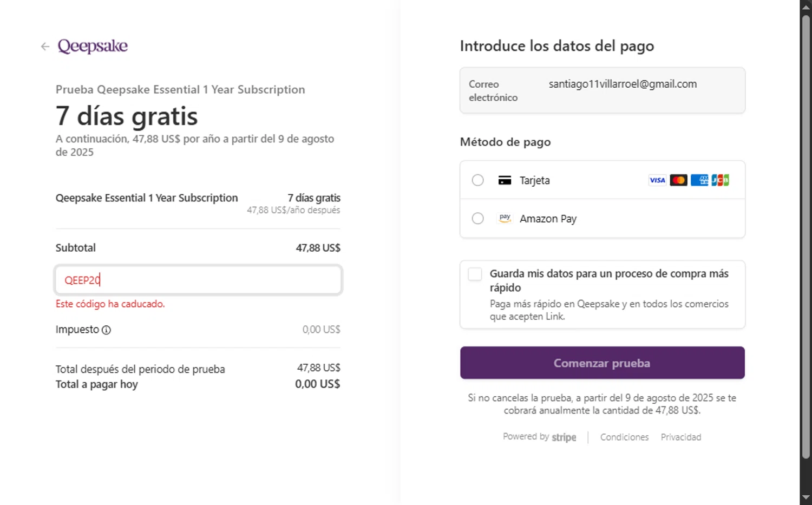Click the JCB card logo

720,180
